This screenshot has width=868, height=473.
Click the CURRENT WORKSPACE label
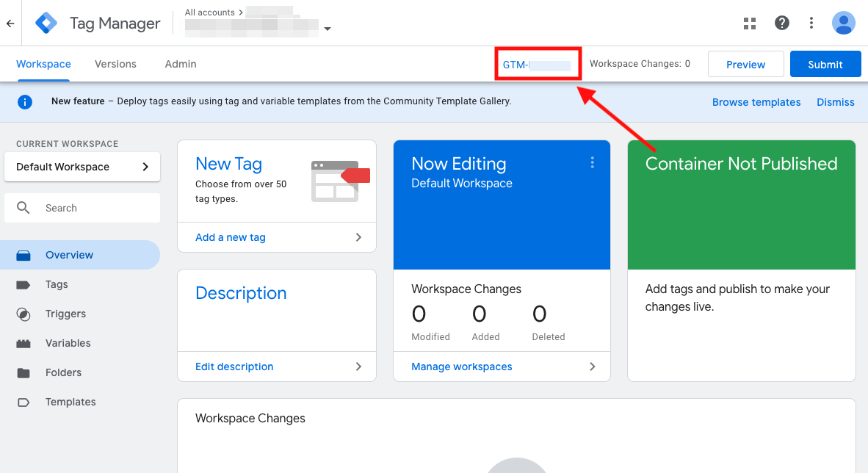tap(67, 144)
